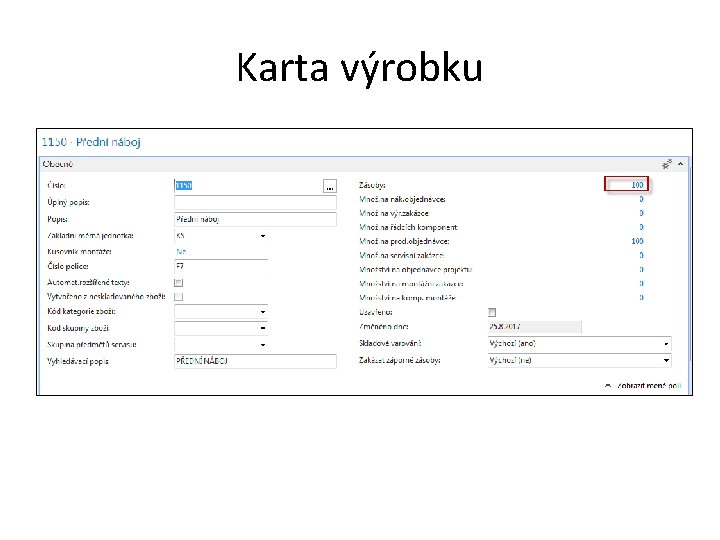
Task: Collapse the Obecné section chevron
Action: pyautogui.click(x=681, y=164)
